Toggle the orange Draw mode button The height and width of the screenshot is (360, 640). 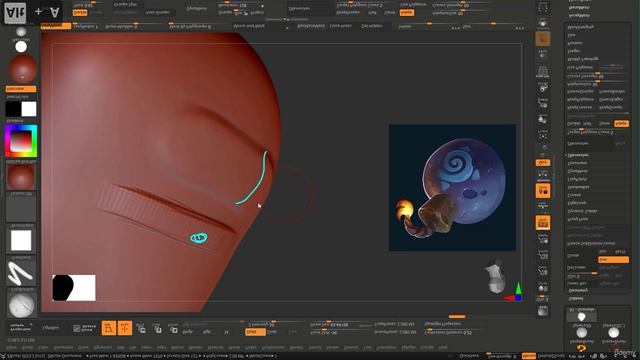click(x=124, y=328)
